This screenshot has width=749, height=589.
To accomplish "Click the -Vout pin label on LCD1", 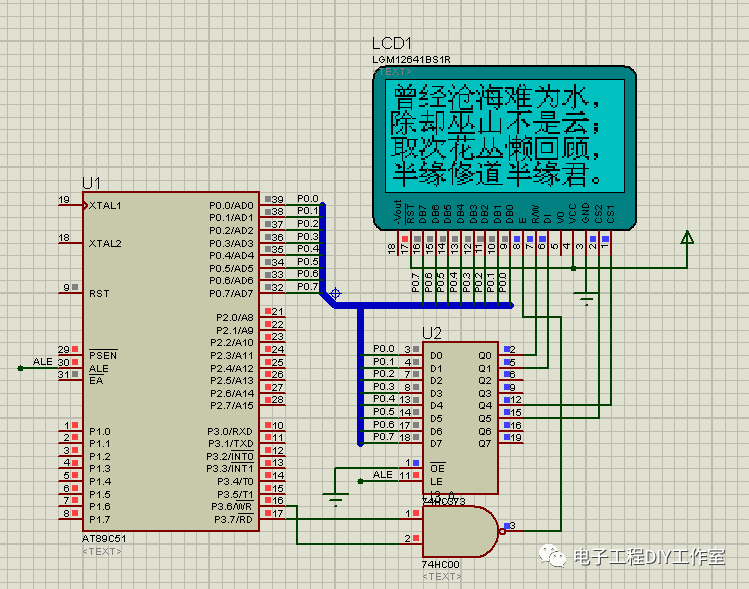I will coord(397,212).
